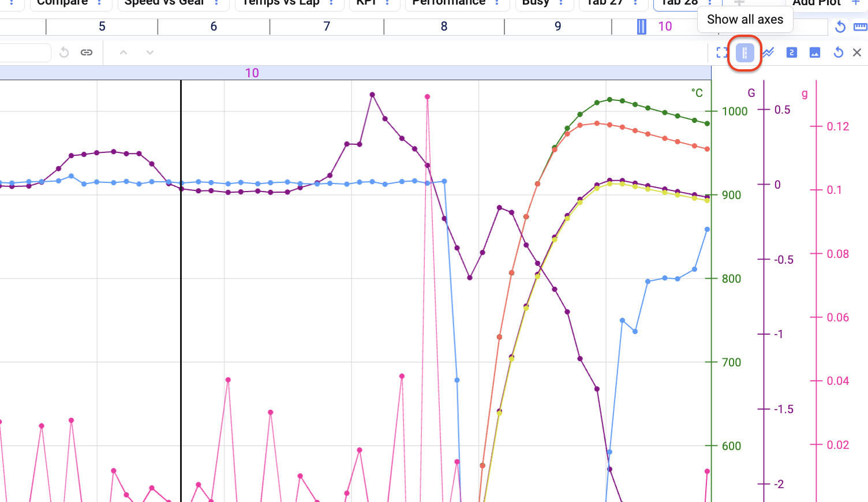Click the 0.02 tick on pink axis
868x502 pixels.
[x=838, y=445]
